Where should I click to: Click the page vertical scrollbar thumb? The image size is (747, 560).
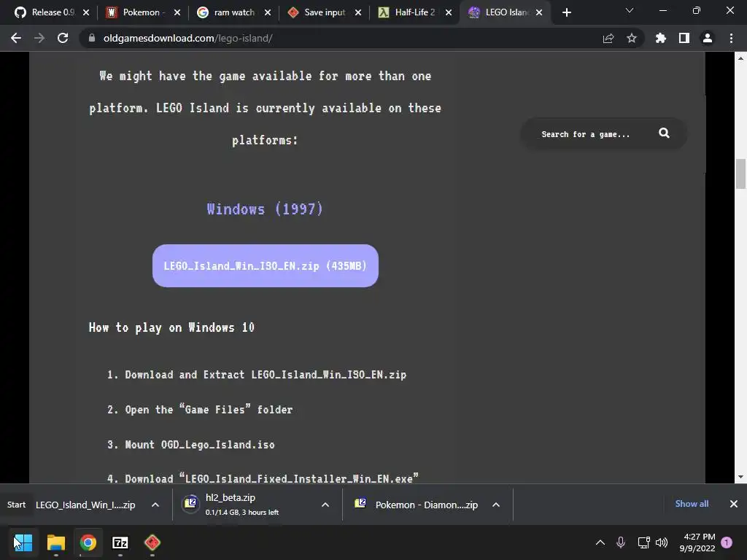(740, 174)
